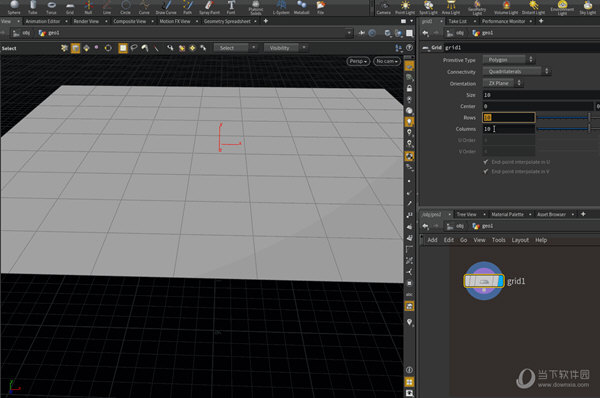Select the grid1 node in network
This screenshot has height=398, width=600.
[x=484, y=281]
